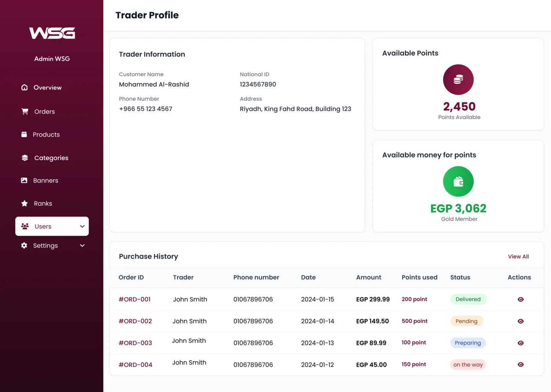
Task: Click the '500 point' cell
Action: click(415, 321)
